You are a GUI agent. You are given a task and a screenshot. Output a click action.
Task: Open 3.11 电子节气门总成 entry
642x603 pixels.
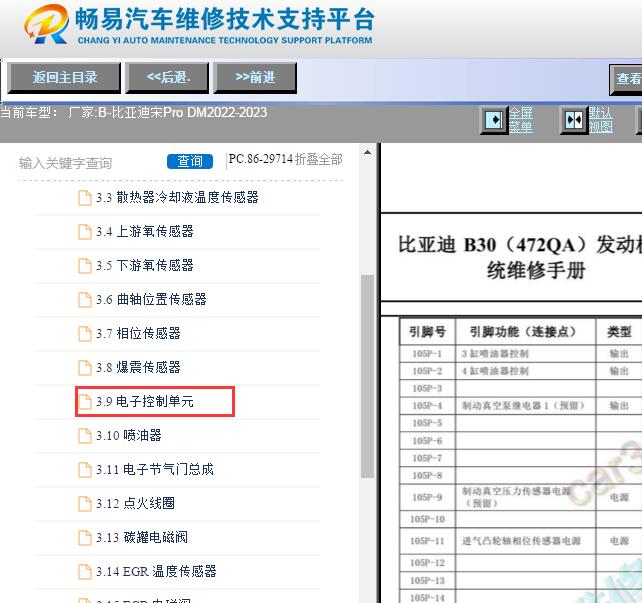(155, 470)
